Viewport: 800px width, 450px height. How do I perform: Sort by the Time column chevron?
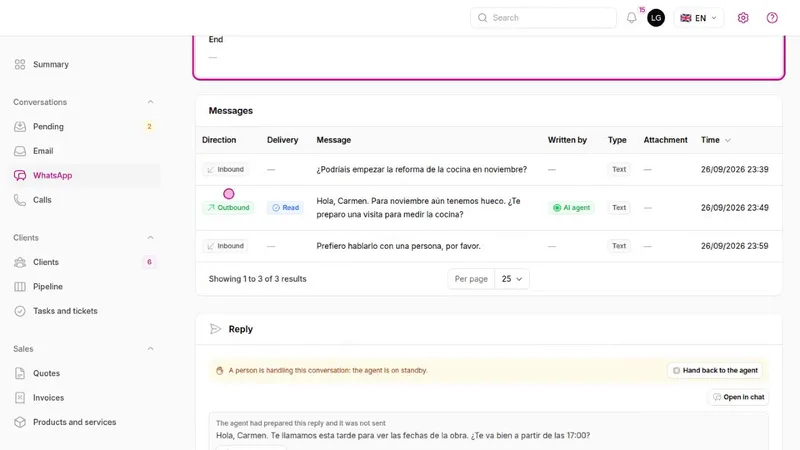pos(728,140)
